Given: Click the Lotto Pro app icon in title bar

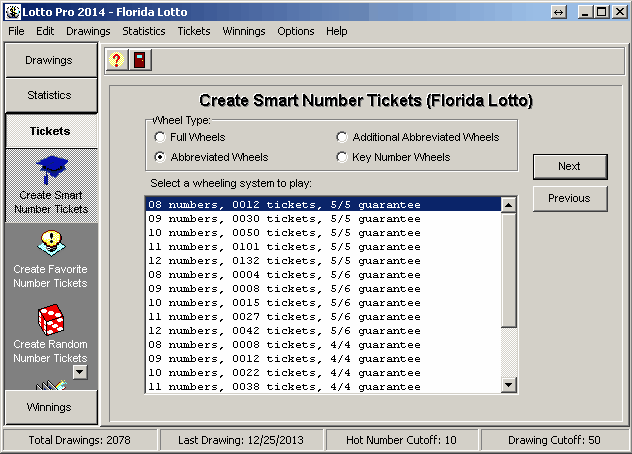Looking at the screenshot, I should [x=13, y=12].
